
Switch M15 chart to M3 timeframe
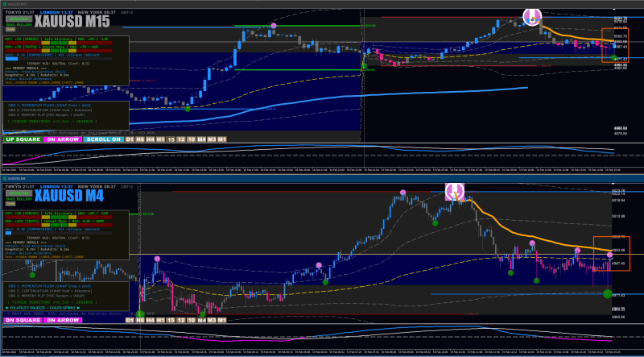(212, 139)
